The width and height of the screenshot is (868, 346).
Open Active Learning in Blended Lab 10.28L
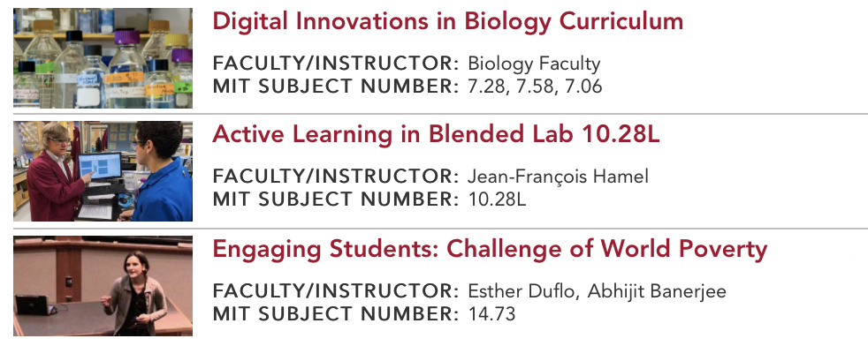tap(437, 134)
